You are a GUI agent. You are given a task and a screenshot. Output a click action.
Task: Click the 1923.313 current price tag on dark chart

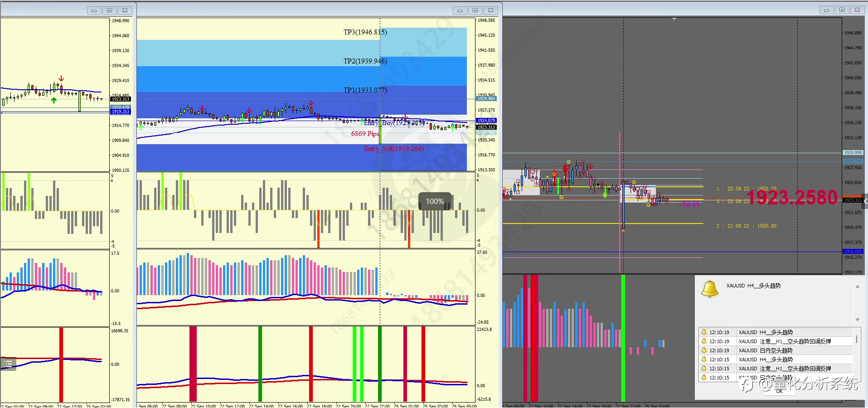[x=853, y=200]
